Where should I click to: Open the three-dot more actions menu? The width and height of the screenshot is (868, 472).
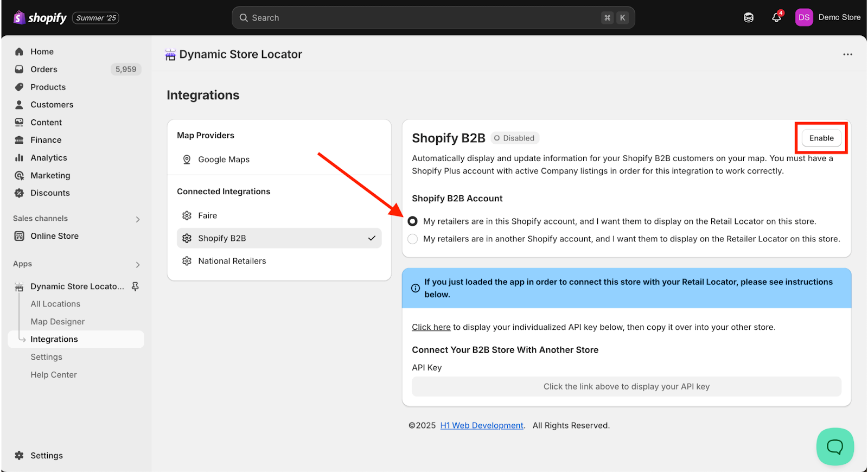click(847, 54)
